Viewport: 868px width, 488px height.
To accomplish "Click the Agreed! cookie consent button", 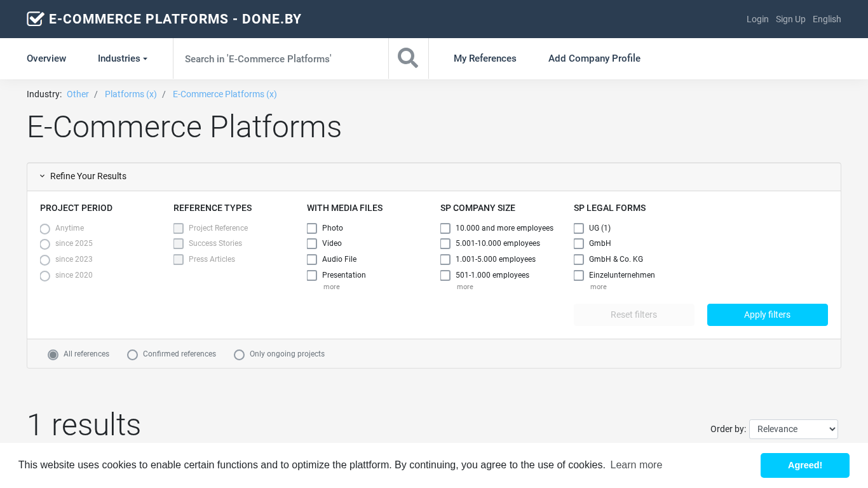I will pos(804,465).
